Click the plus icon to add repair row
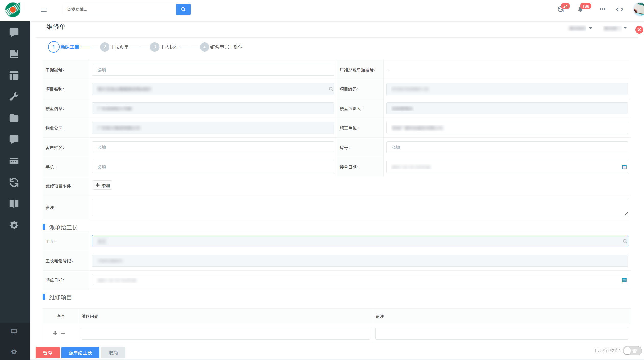Image resolution: width=644 pixels, height=360 pixels. (55, 333)
